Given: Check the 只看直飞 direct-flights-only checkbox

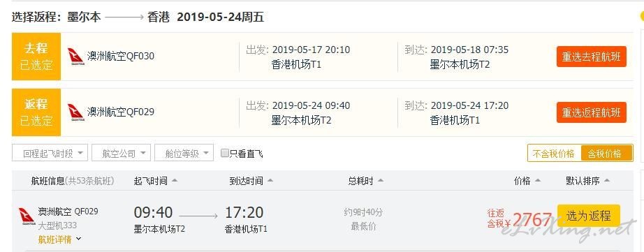Looking at the screenshot, I should pyautogui.click(x=225, y=153).
